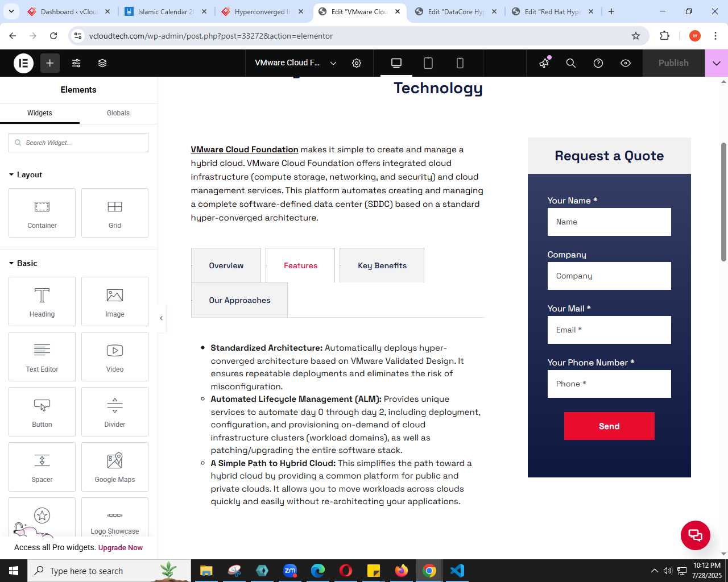Collapse the Basic section
728x582 pixels.
(x=23, y=263)
